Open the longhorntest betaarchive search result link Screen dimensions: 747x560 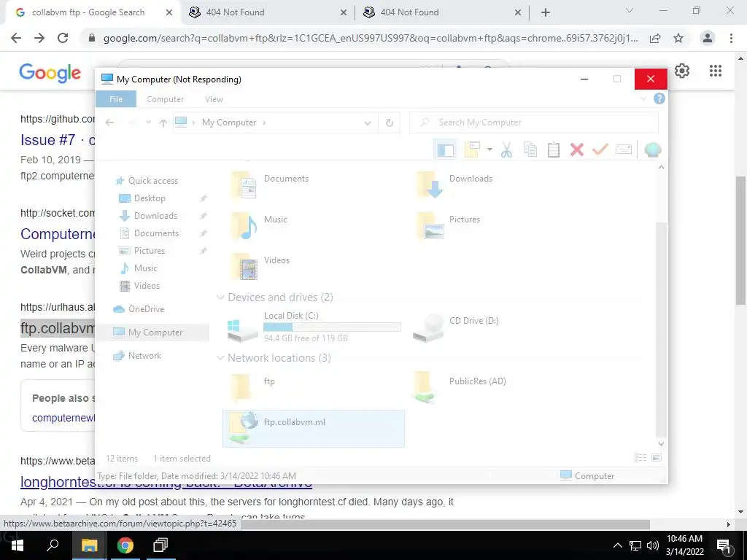166,482
